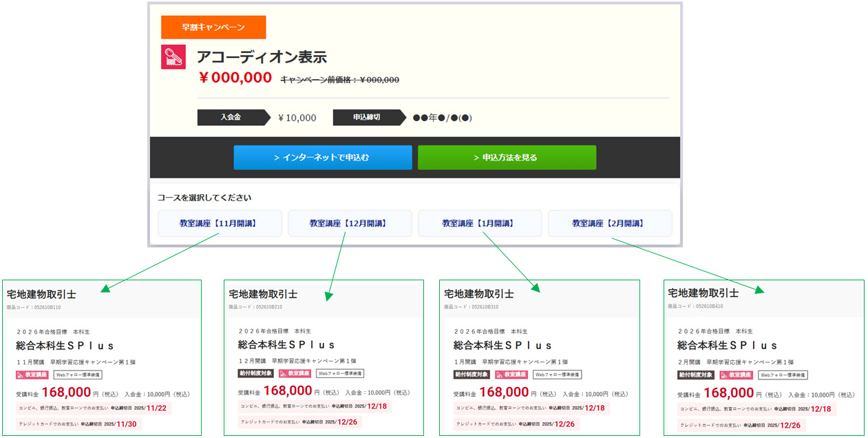The width and height of the screenshot is (868, 438).
Task: Choose the 教室講座【2月開講】 course
Action: point(610,223)
